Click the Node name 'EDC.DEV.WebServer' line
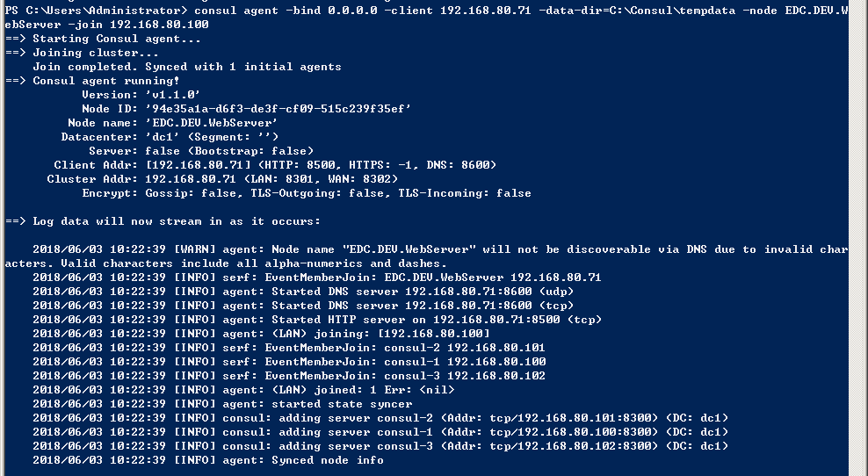Screen dimensions: 868x476 [x=172, y=123]
